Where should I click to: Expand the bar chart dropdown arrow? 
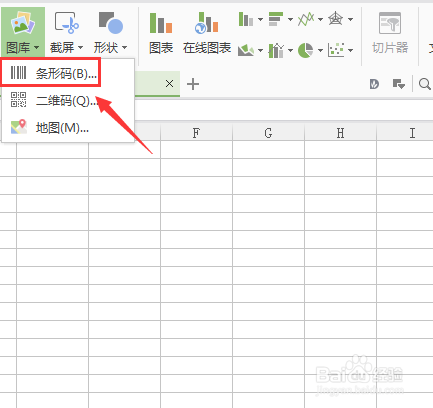point(290,19)
